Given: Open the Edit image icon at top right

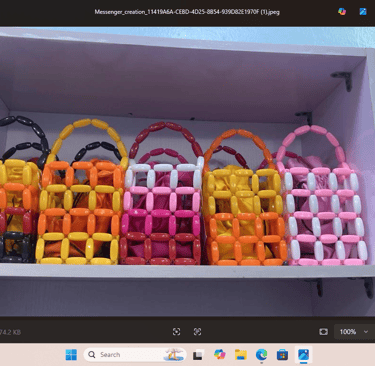Looking at the screenshot, I should pyautogui.click(x=363, y=12).
